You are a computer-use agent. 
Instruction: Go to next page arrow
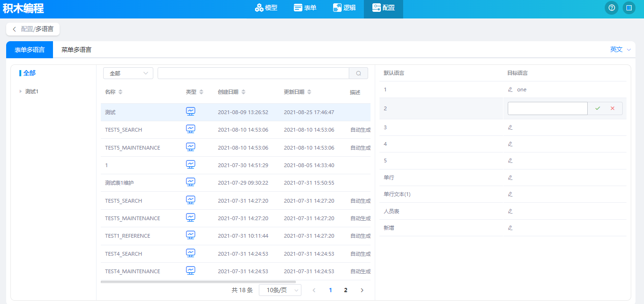[362, 290]
